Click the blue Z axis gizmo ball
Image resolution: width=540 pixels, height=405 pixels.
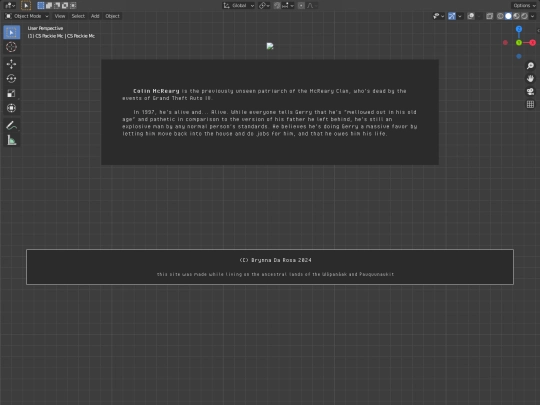[519, 29]
